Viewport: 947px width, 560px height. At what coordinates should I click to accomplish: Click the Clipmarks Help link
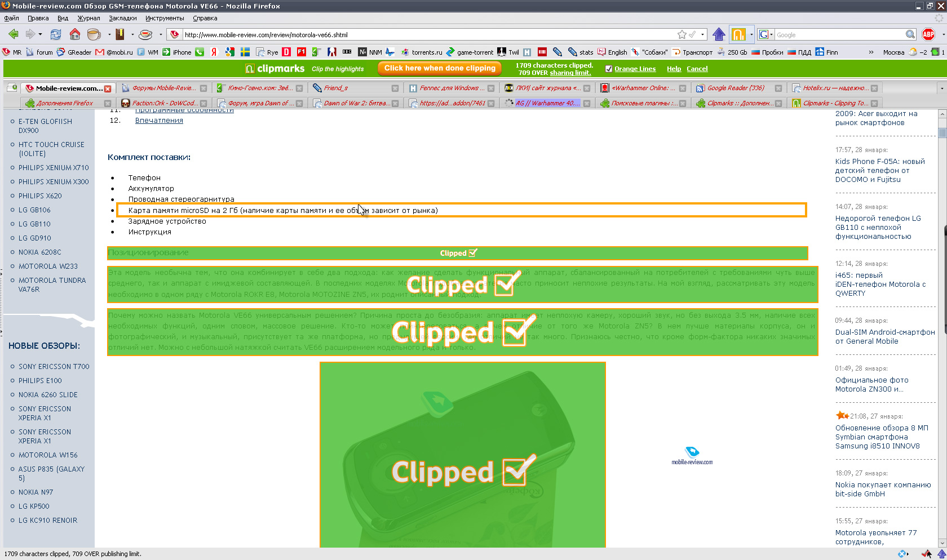pos(674,69)
